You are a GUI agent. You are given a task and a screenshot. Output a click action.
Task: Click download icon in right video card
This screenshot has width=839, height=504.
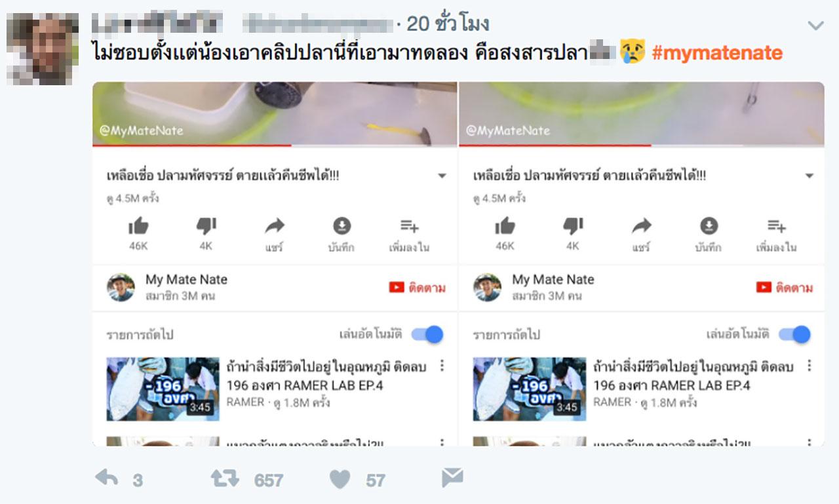[x=709, y=226]
